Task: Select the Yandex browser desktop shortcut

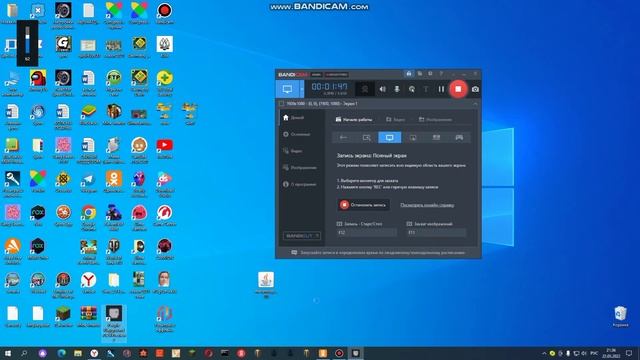Action: pyautogui.click(x=89, y=283)
